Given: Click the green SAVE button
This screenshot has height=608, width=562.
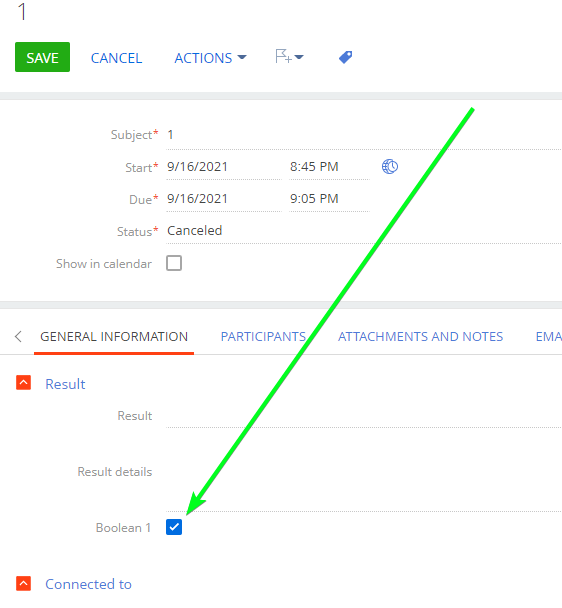Looking at the screenshot, I should click(x=42, y=57).
